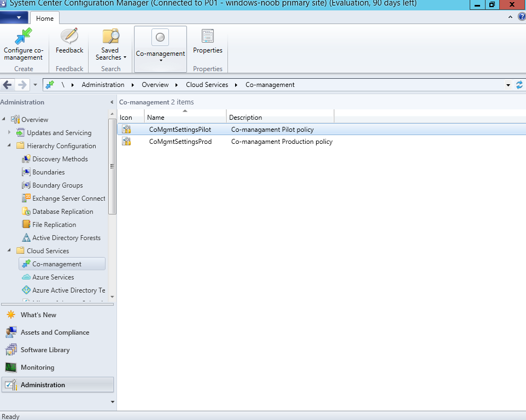Select Updates and Servicing node
The height and width of the screenshot is (420, 526).
(59, 133)
